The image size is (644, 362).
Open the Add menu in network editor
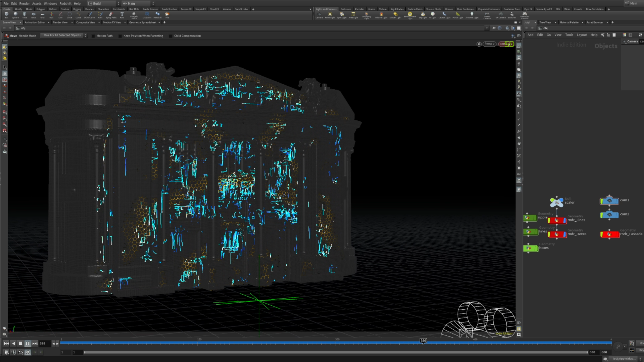[530, 35]
